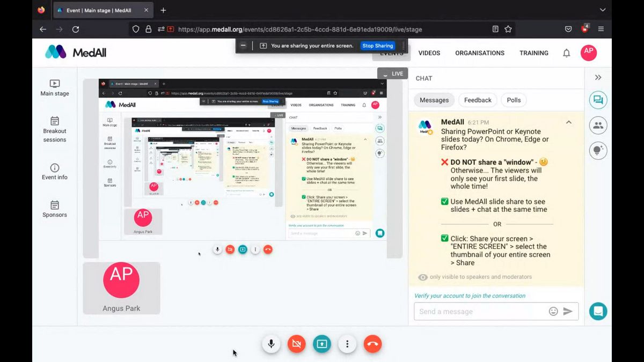The height and width of the screenshot is (362, 644).
Task: Click the Firefox logo icon
Action: (x=42, y=10)
